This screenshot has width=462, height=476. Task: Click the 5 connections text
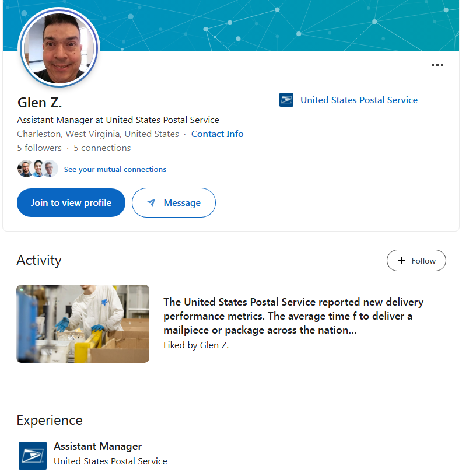click(x=102, y=148)
